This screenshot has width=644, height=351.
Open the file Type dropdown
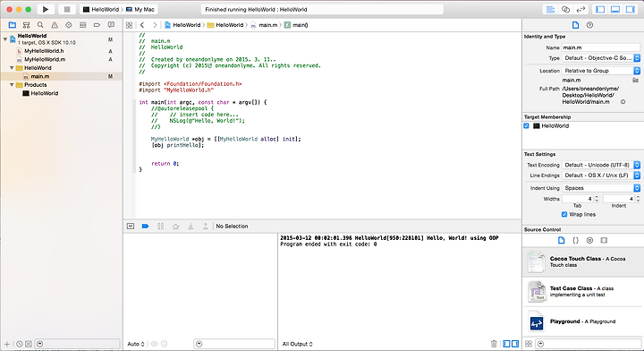click(601, 58)
